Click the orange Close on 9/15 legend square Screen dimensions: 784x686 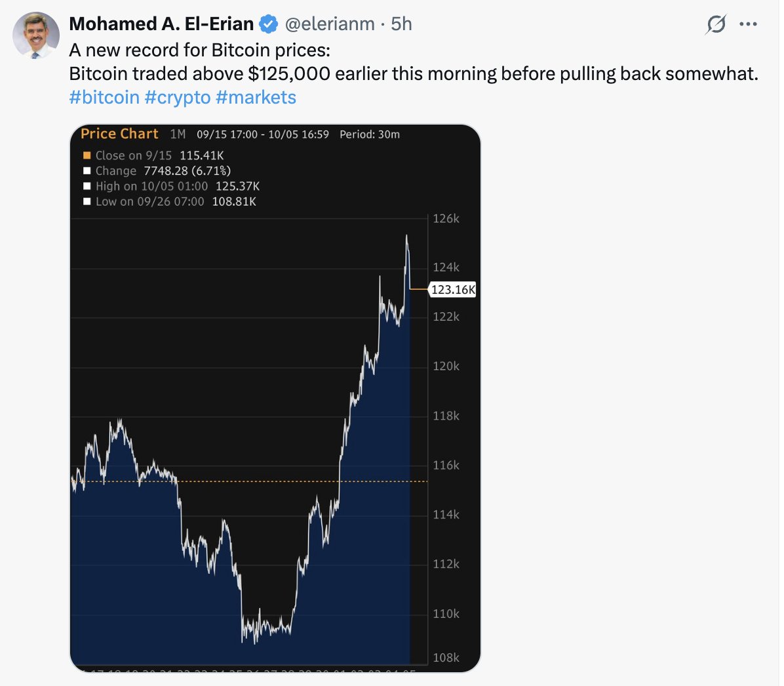point(87,155)
